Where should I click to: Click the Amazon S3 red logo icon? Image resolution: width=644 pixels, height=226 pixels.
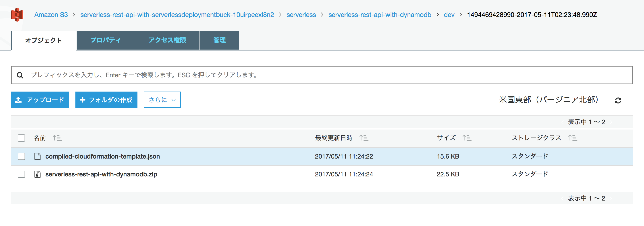click(x=17, y=15)
